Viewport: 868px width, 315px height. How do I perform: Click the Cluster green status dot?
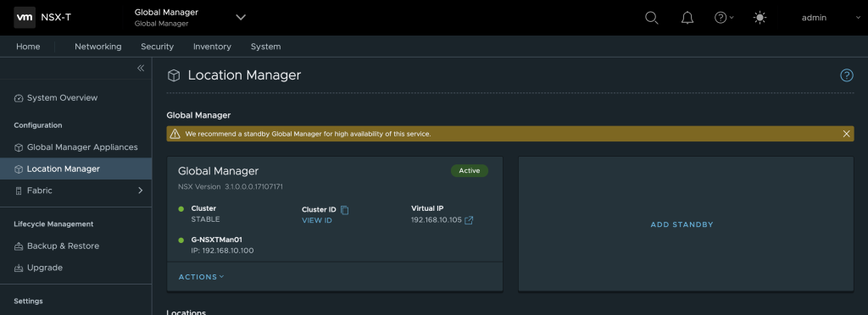[181, 209]
